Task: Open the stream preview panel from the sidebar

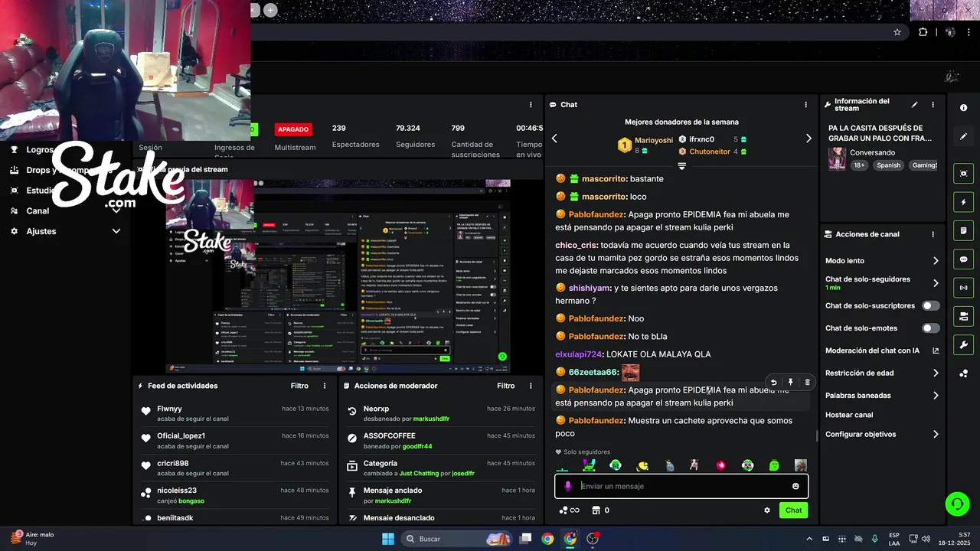Action: (963, 174)
